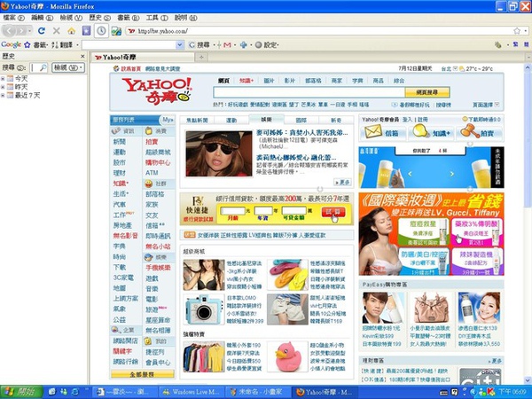Select the 知識+ search category tab
Viewport: 532px width, 399px height.
click(246, 81)
